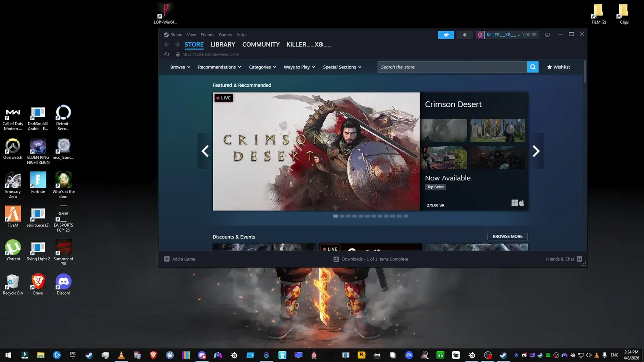The image size is (644, 362).
Task: Click the magnifier search button in store
Action: pyautogui.click(x=533, y=67)
